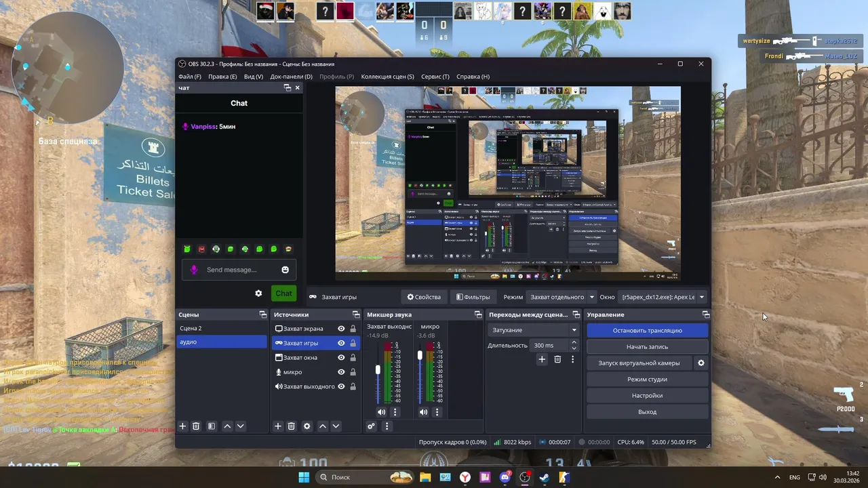Show hidden system tray icons chevron

point(777,477)
